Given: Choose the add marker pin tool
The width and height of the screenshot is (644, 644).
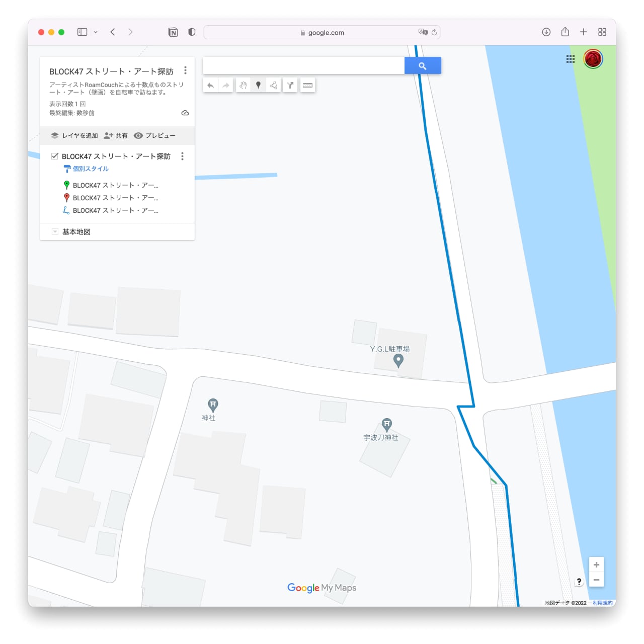Looking at the screenshot, I should (x=258, y=86).
